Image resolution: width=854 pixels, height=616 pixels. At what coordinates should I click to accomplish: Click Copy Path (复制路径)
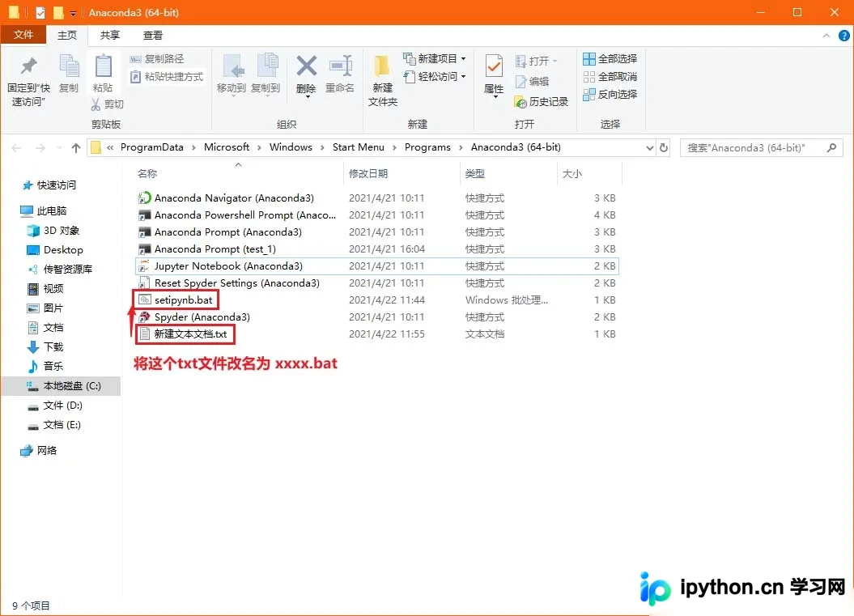click(x=157, y=59)
